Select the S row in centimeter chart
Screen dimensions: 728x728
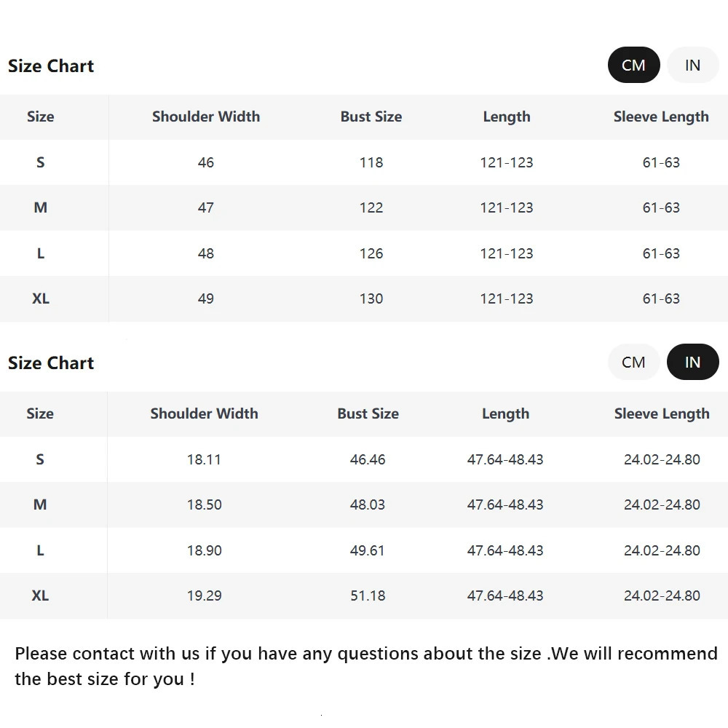41,162
